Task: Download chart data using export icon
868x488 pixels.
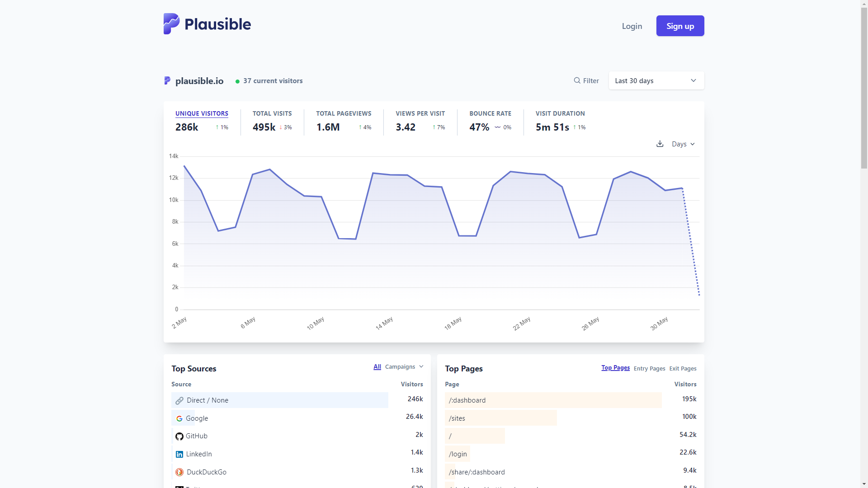Action: tap(660, 144)
